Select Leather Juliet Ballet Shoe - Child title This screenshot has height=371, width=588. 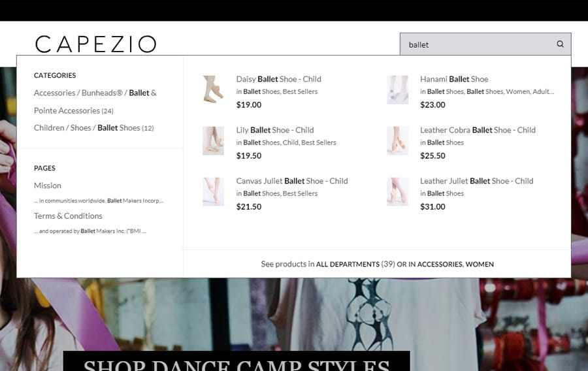click(477, 181)
